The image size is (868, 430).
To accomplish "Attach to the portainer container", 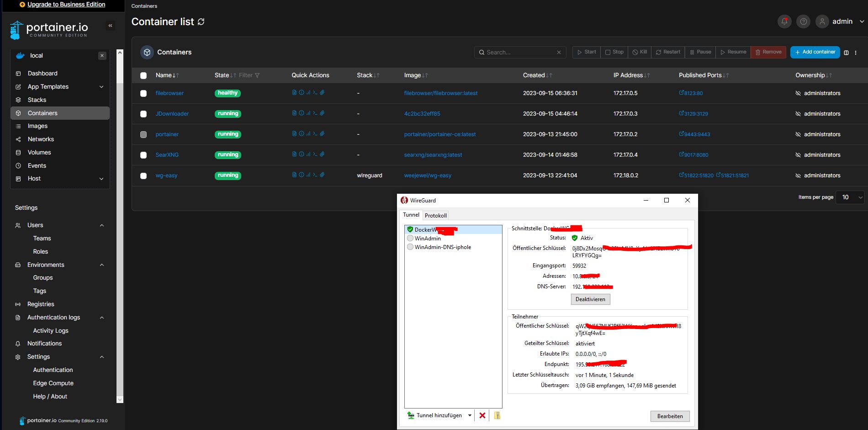I will (322, 133).
